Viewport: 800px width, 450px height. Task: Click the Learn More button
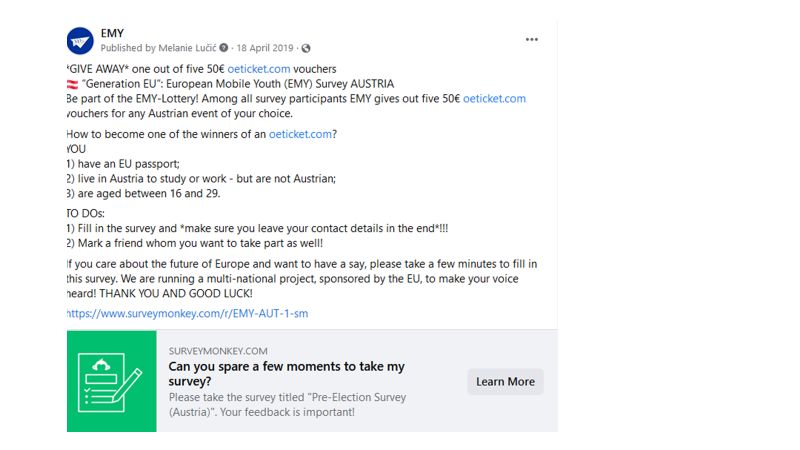[505, 382]
